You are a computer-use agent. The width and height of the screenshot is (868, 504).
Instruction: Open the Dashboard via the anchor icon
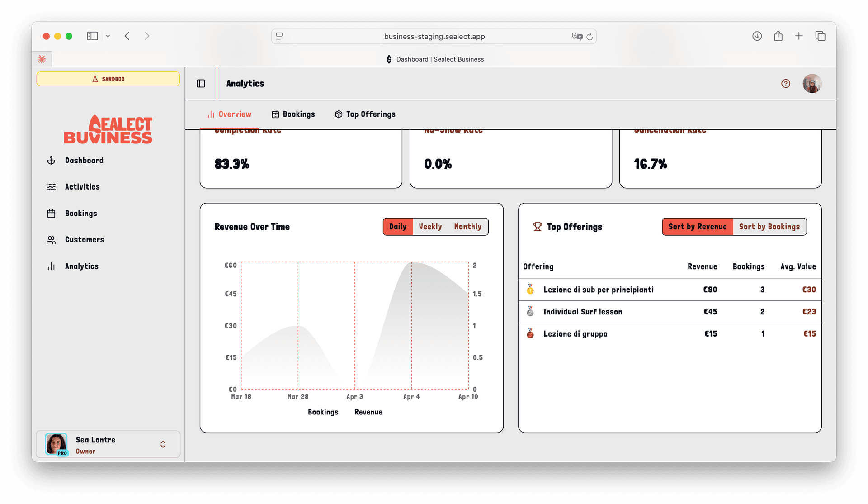pyautogui.click(x=52, y=160)
